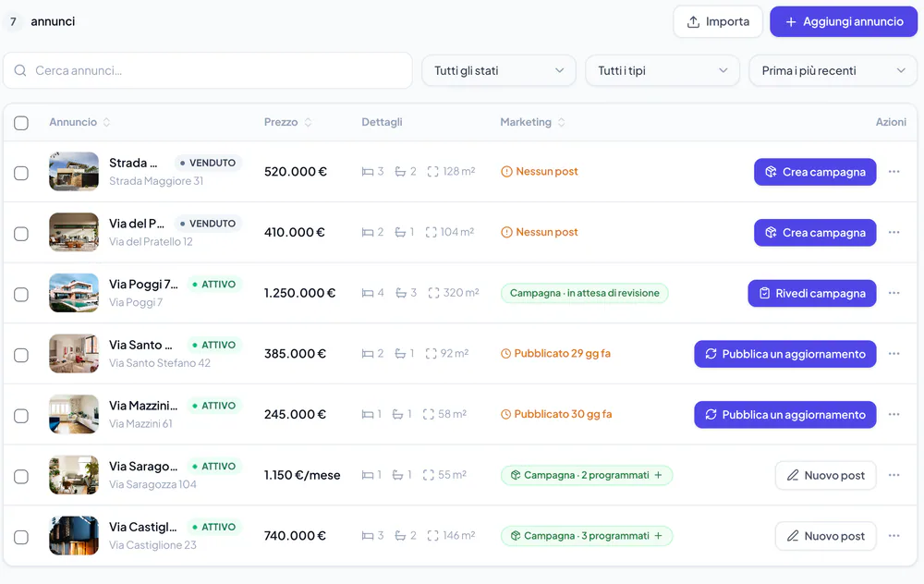Viewport: 924px width, 584px height.
Task: Open more actions for Via del Pratello 12
Action: click(894, 232)
